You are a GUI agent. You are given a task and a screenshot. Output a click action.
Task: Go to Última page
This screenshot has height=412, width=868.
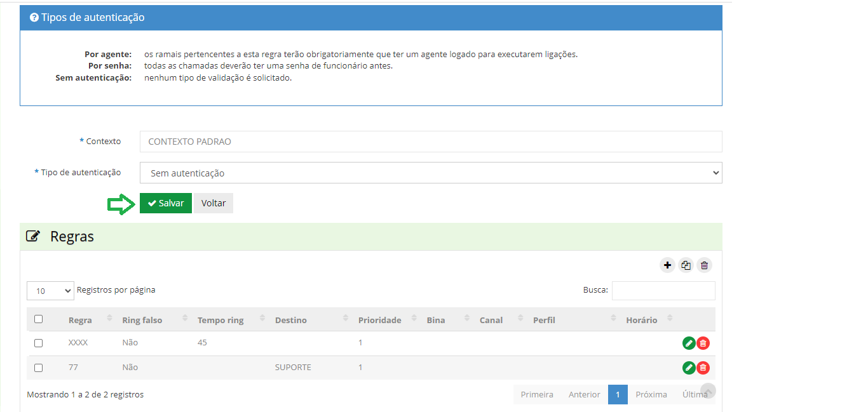pos(695,394)
